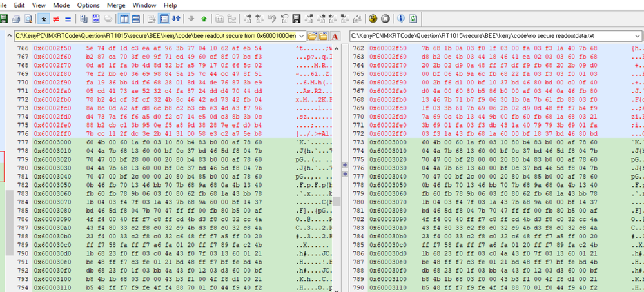Click the gray Stop X circle icon
Screen dimensions: 644x292
[x=385, y=19]
